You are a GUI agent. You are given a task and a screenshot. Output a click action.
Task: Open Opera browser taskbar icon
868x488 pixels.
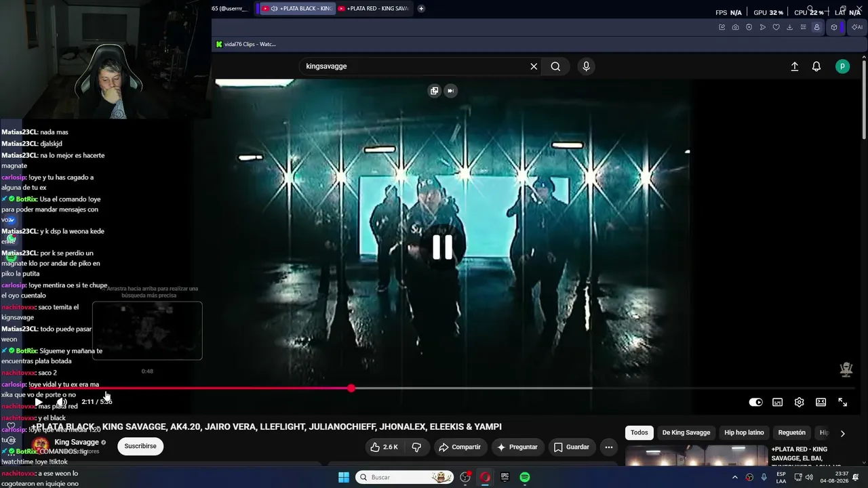(x=485, y=477)
